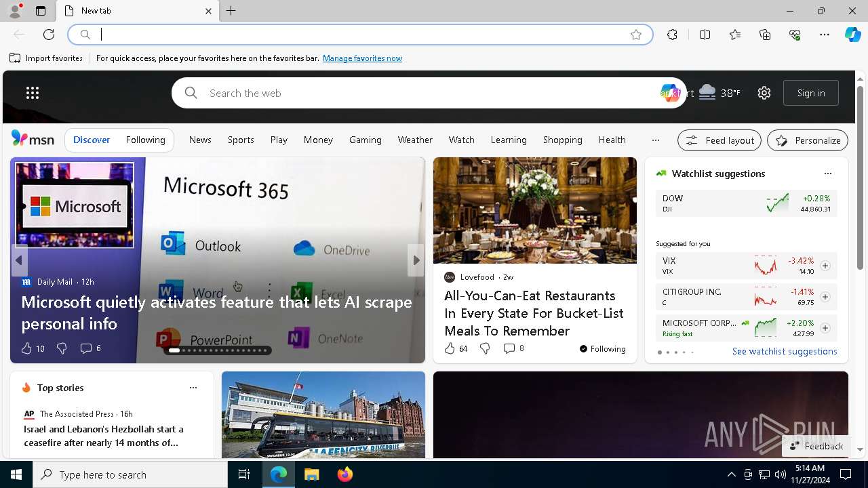Focus the browser address bar

click(359, 35)
